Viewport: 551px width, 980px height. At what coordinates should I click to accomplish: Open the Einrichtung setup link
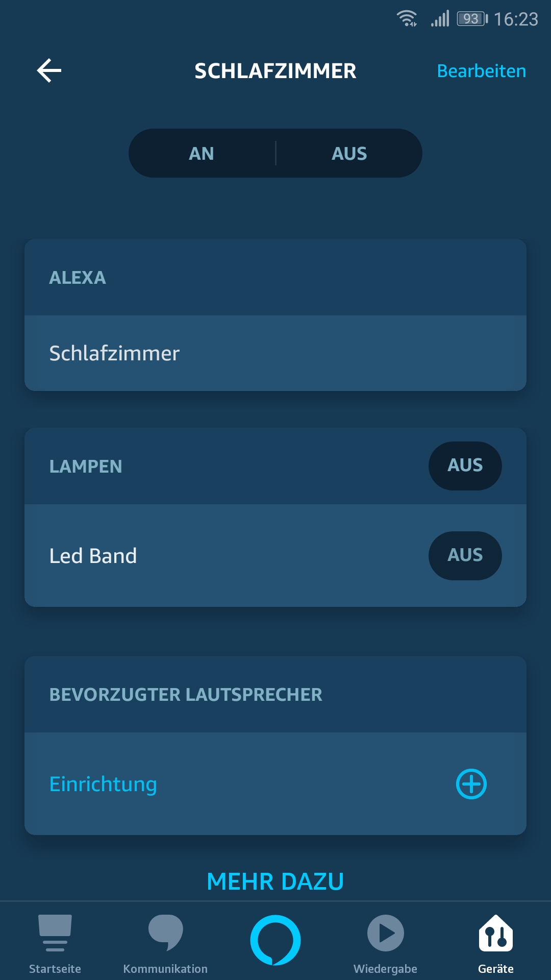point(103,784)
